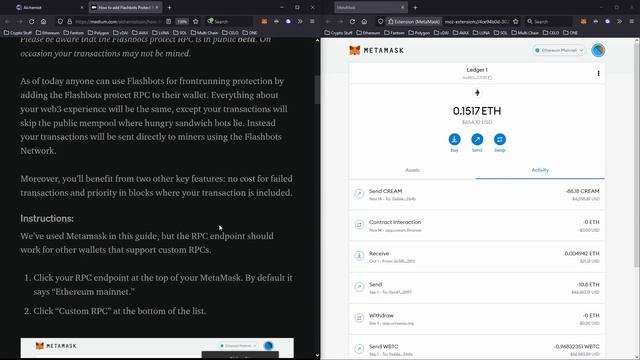Open Multi Chain bookmarks folder in left browser

tap(204, 33)
